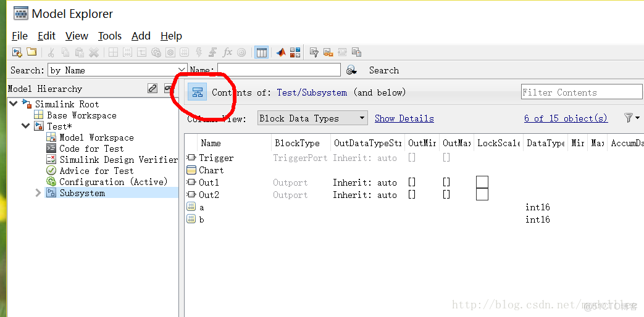Open the filter funnel dropdown at right

[x=632, y=118]
